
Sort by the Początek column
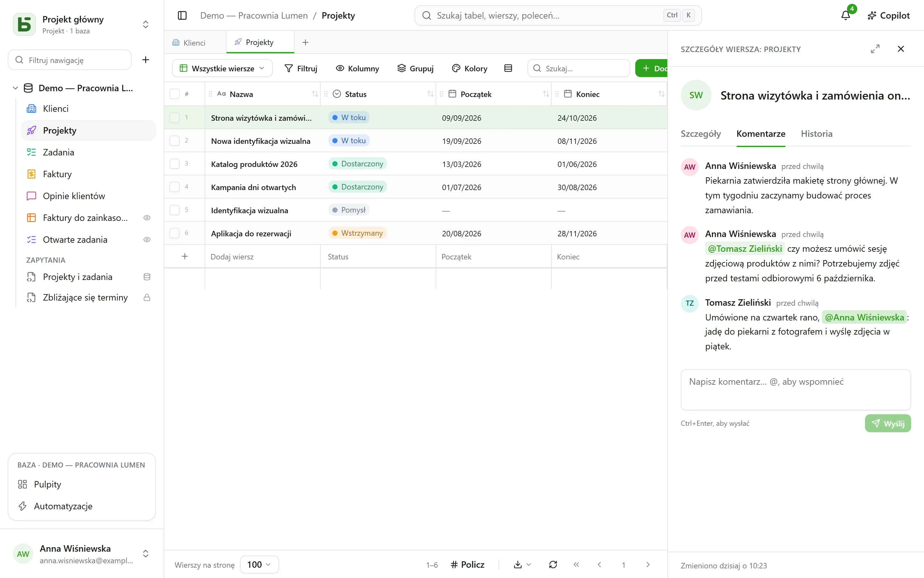pyautogui.click(x=546, y=94)
